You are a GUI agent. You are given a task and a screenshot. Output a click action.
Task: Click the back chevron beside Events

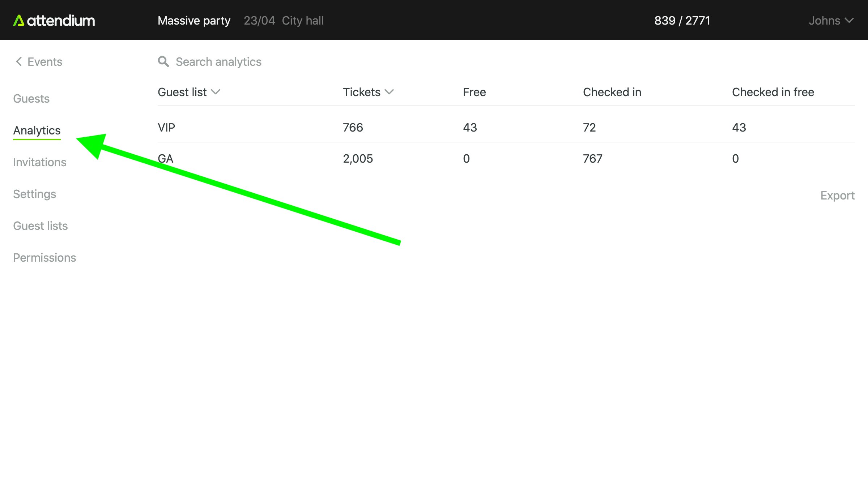[x=19, y=62]
